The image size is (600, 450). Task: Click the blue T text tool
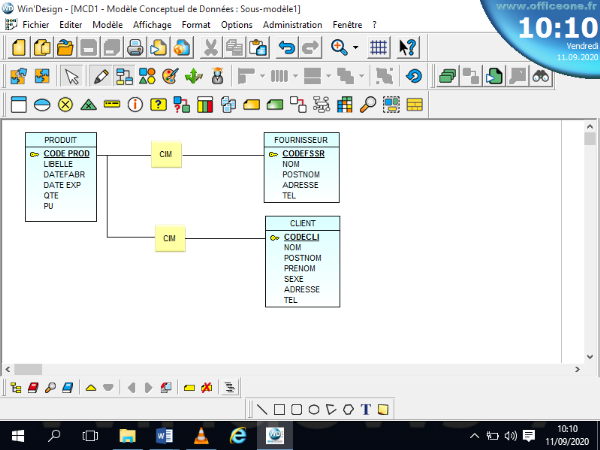366,408
